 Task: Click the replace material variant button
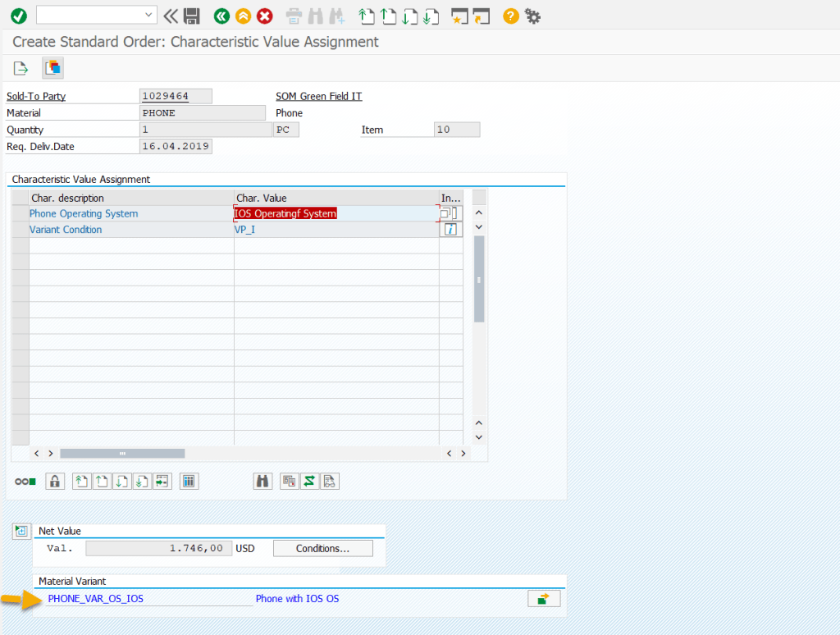pos(544,599)
